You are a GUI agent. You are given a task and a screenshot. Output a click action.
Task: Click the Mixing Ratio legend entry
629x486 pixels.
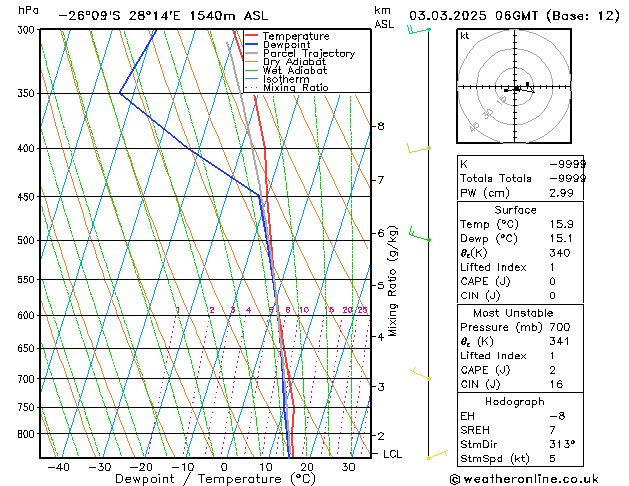point(287,87)
